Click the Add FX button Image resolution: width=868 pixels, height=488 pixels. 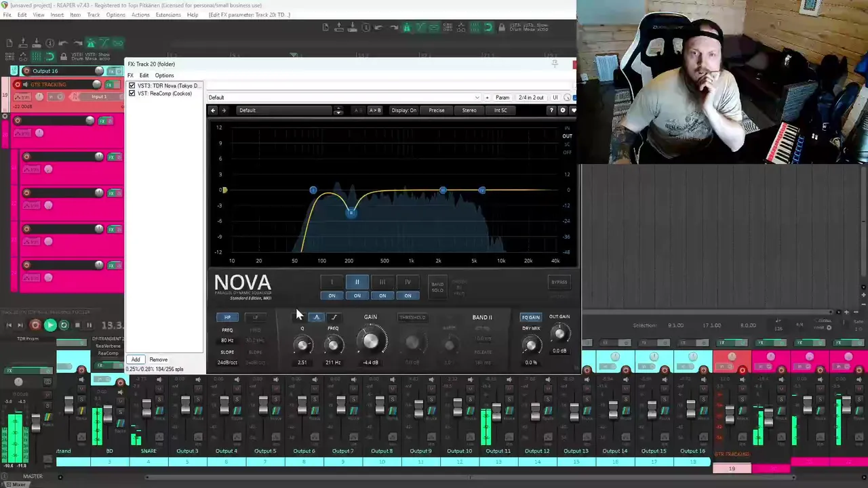[136, 360]
